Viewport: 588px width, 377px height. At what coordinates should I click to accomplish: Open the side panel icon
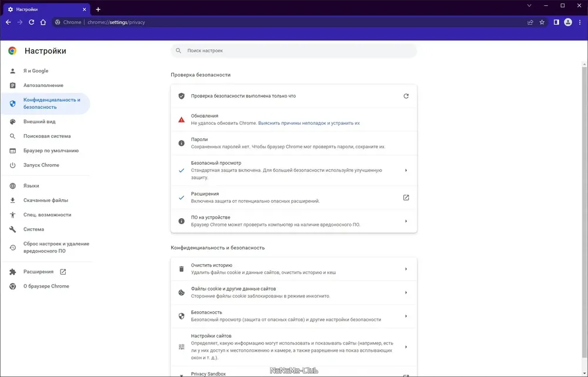[x=556, y=22]
